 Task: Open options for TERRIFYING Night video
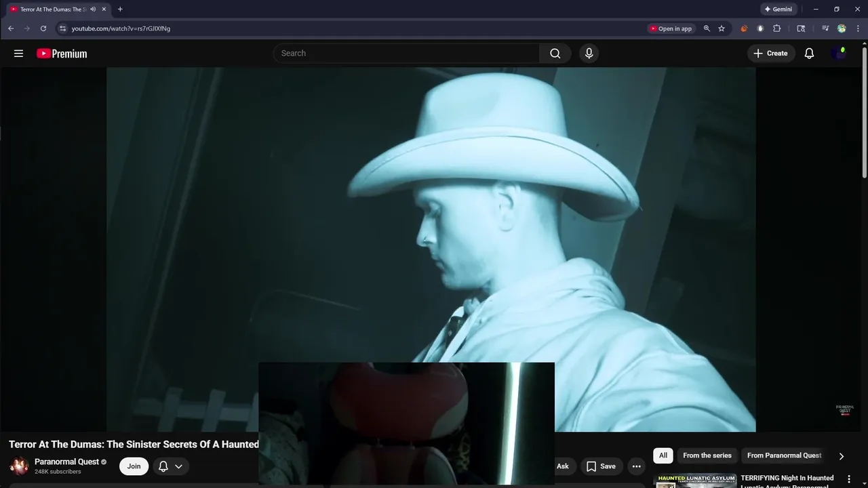848,479
